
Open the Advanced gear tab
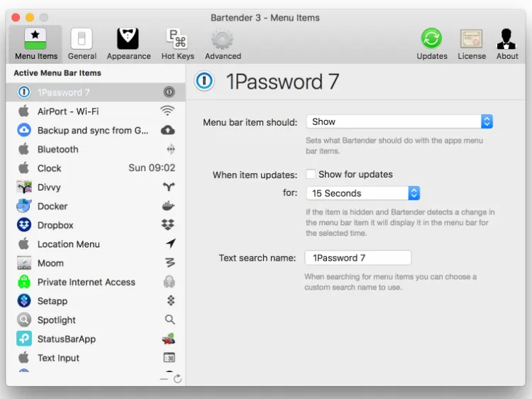(223, 44)
